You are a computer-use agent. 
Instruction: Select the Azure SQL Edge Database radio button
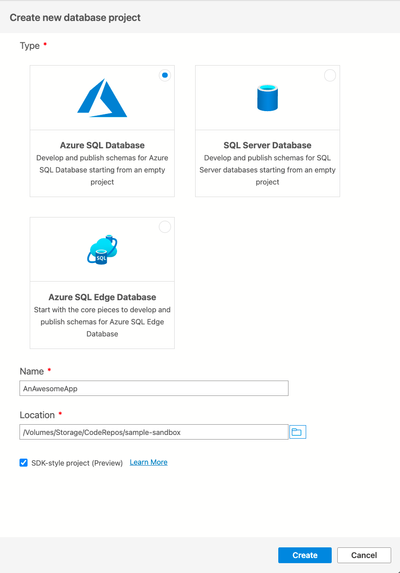pyautogui.click(x=165, y=227)
